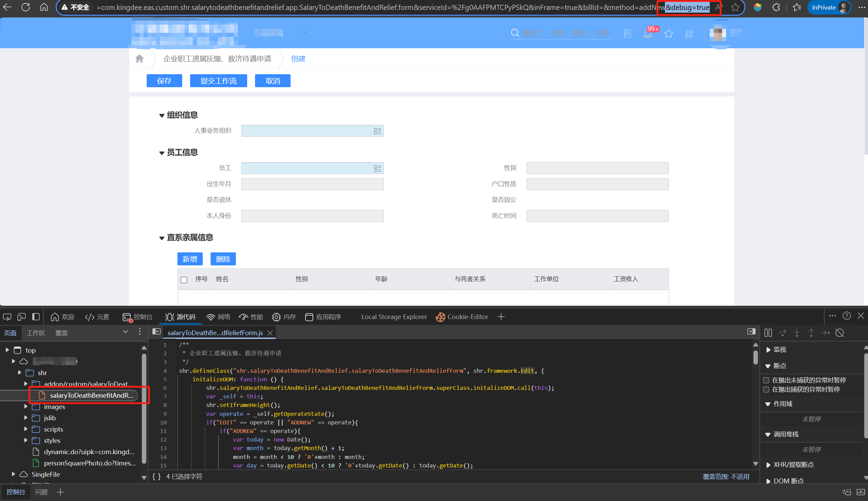The image size is (868, 501).
Task: Click the notification bell icon
Action: point(648,34)
